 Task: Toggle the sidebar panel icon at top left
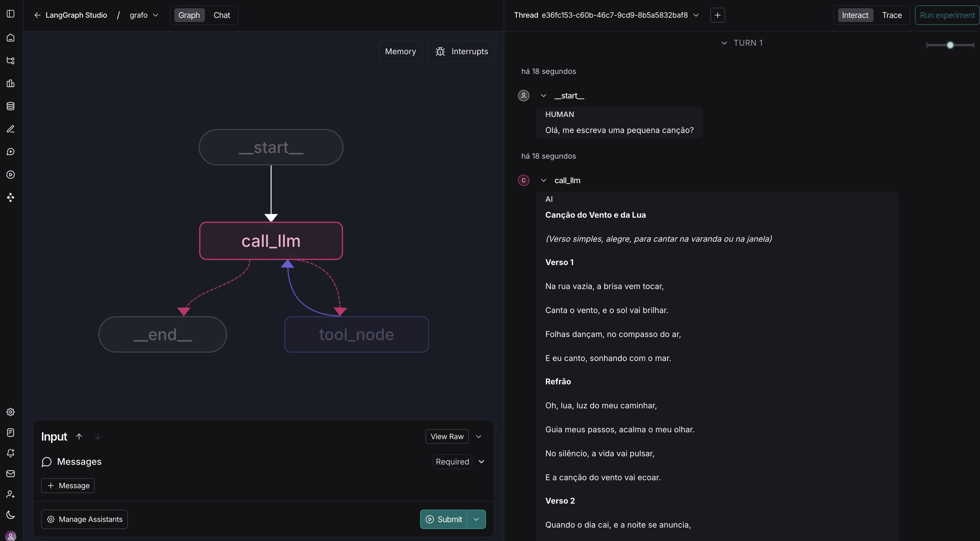tap(11, 14)
